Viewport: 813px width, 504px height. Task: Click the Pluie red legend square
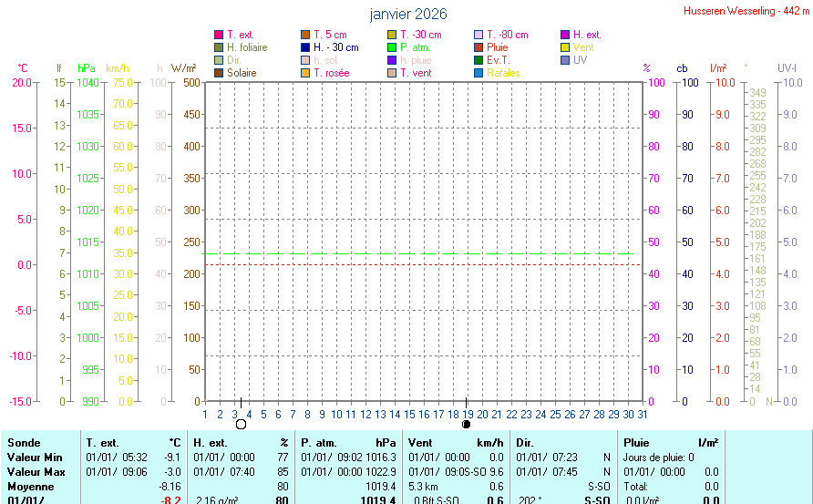pyautogui.click(x=479, y=47)
